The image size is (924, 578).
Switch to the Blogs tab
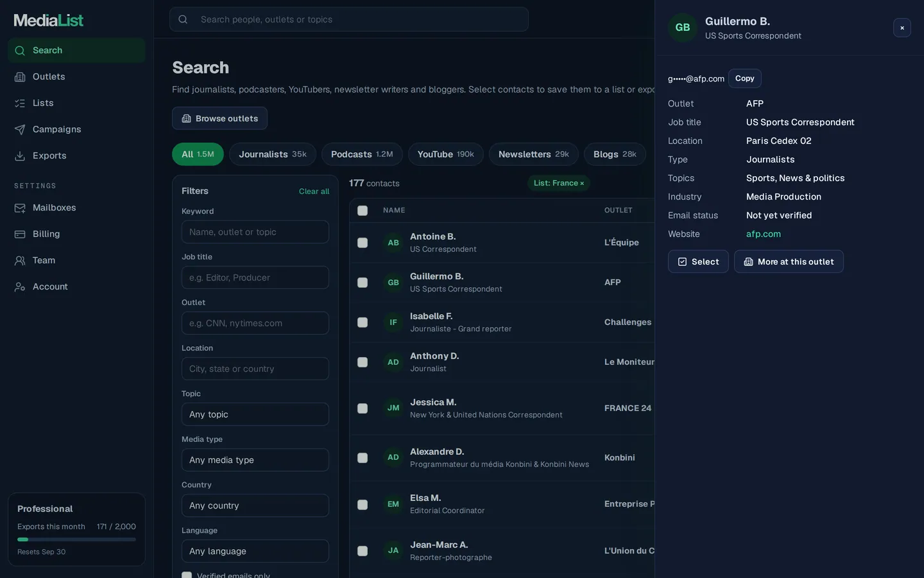pyautogui.click(x=615, y=154)
